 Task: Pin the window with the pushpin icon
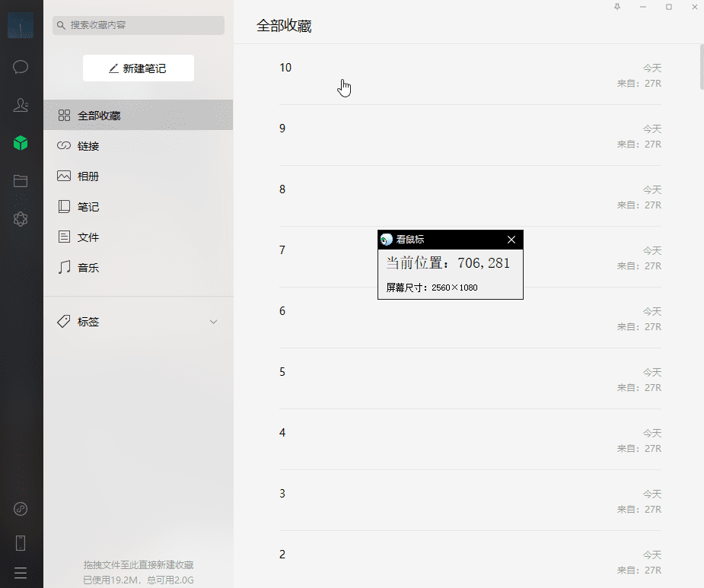pos(616,7)
